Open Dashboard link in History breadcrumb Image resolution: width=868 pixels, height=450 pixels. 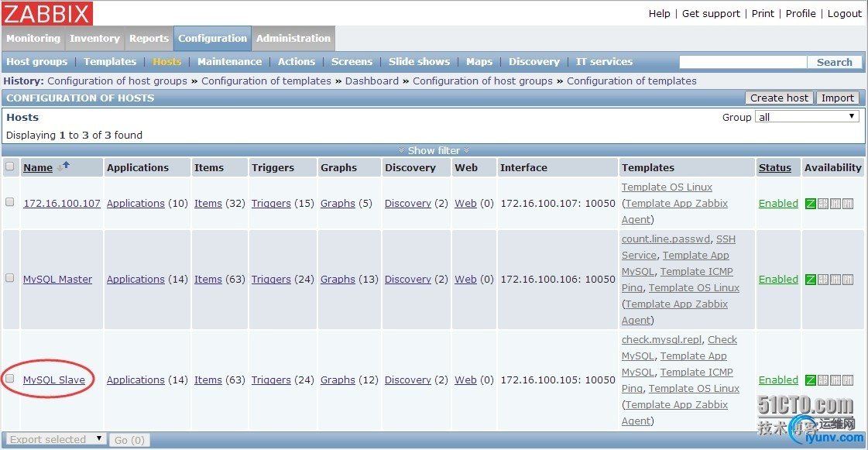click(x=372, y=81)
